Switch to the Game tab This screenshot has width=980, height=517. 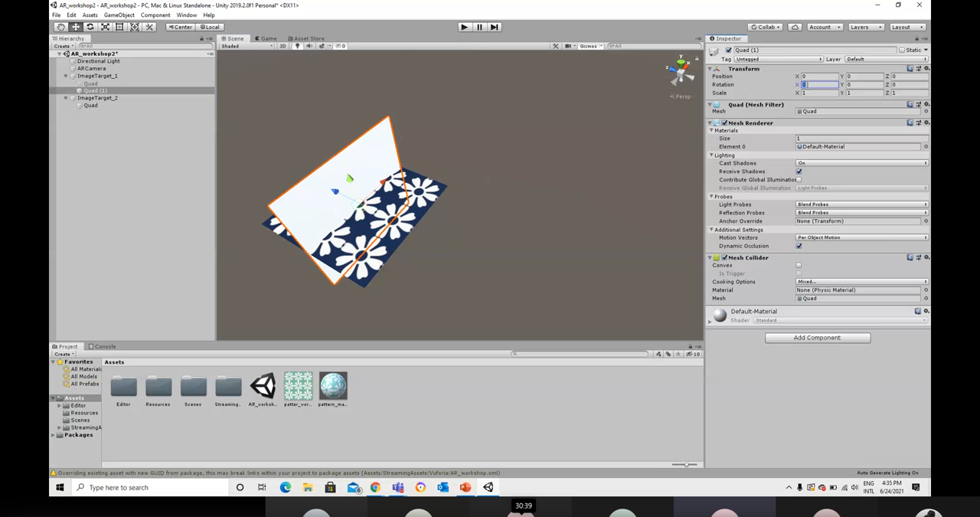point(266,38)
